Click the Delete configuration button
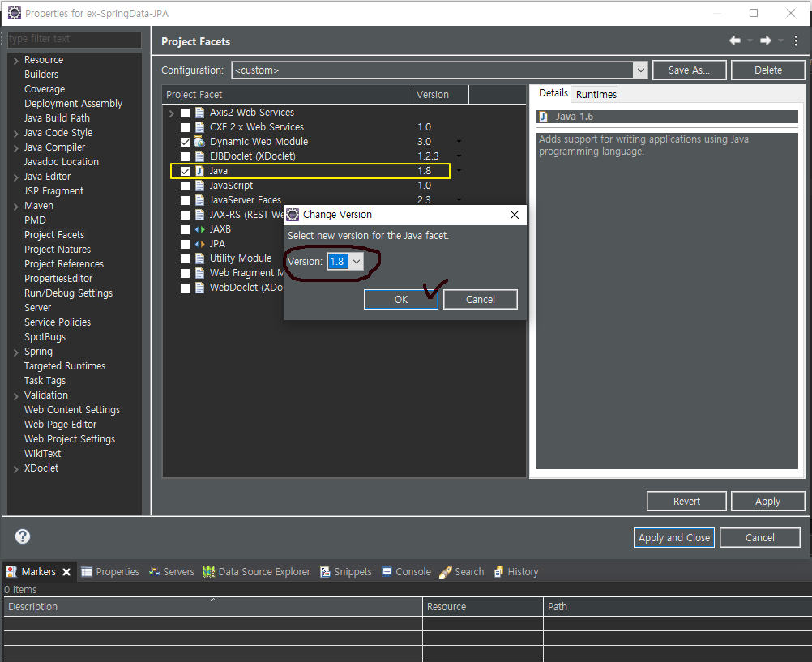This screenshot has width=812, height=662. tap(768, 70)
